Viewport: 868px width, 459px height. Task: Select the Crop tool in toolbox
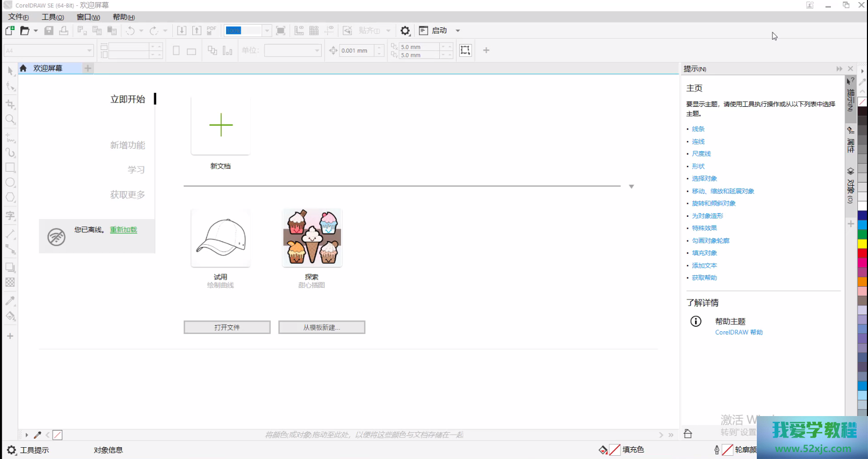pos(10,104)
